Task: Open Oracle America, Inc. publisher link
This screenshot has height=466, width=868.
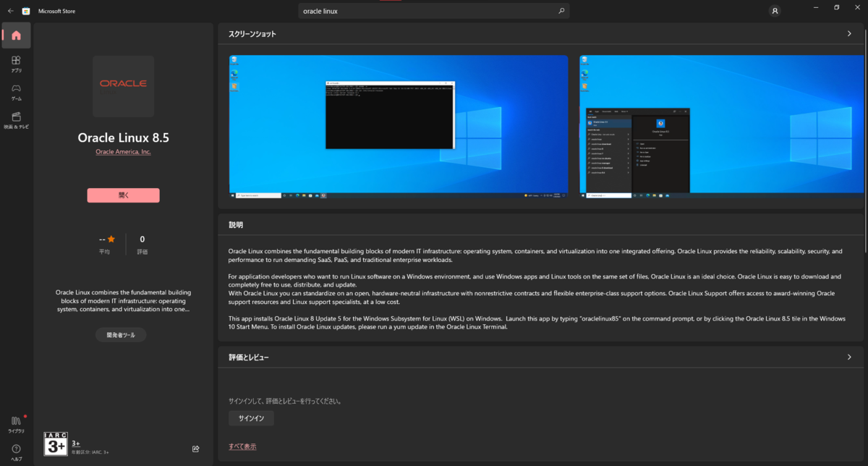Action: point(124,152)
